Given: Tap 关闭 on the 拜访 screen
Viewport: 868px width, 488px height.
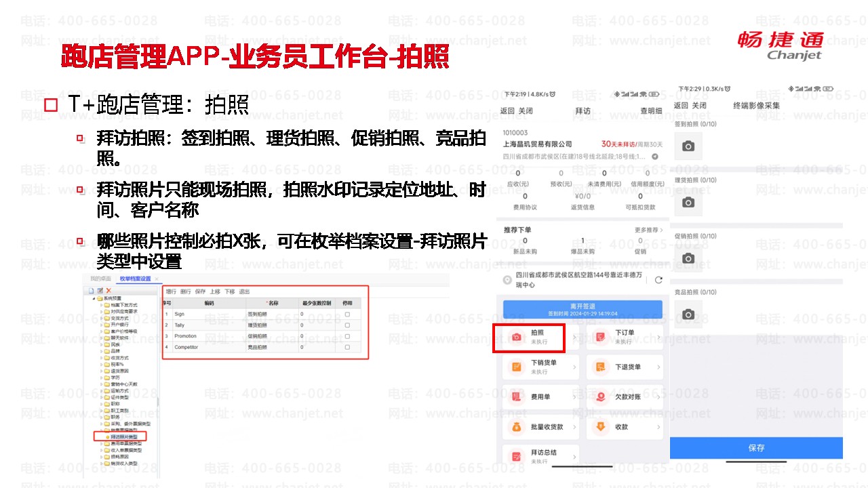Looking at the screenshot, I should (526, 110).
